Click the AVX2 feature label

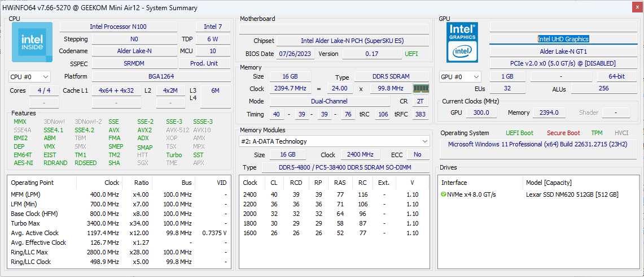(x=144, y=130)
